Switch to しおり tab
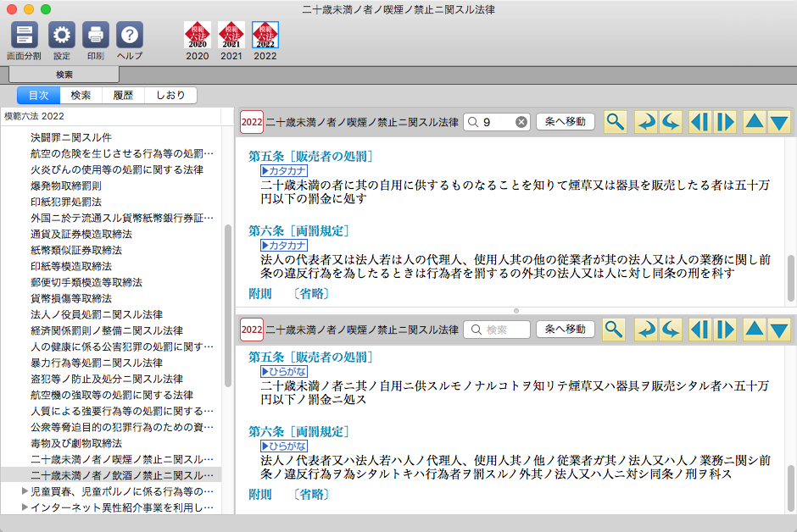Image resolution: width=797 pixels, height=532 pixels. click(x=170, y=96)
